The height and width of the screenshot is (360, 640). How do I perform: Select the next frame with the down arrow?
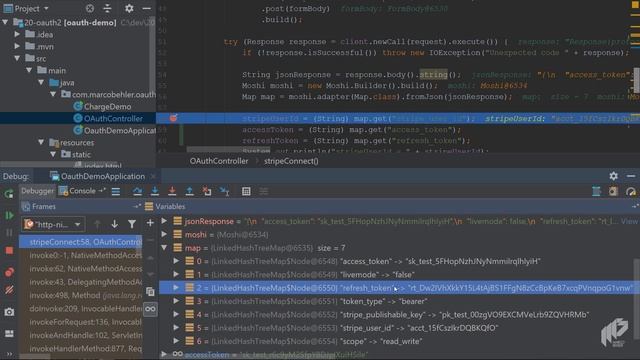(x=115, y=224)
